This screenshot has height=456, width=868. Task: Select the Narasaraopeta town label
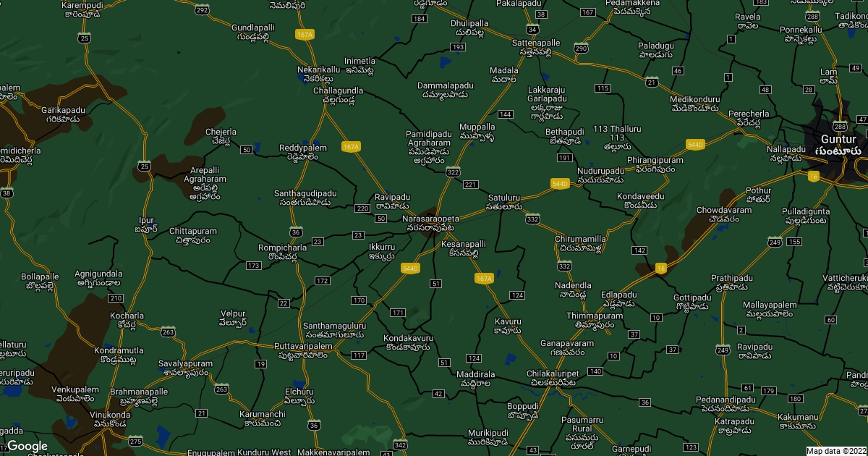coord(430,218)
